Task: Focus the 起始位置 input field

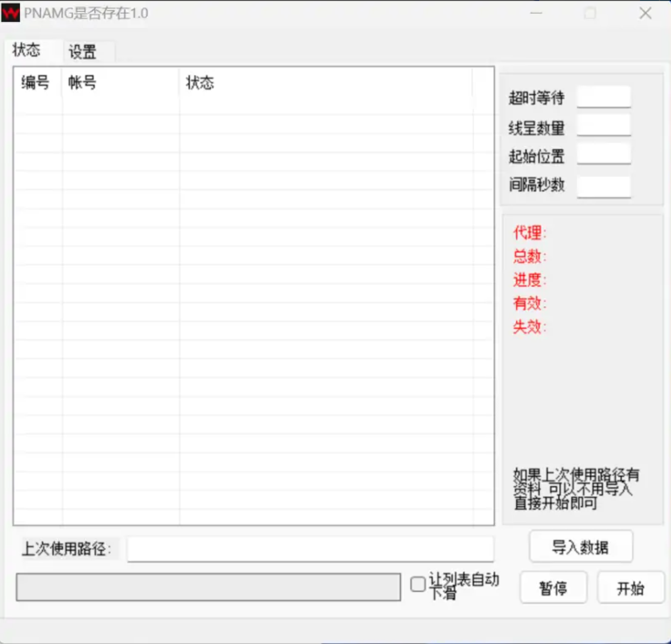Action: pyautogui.click(x=603, y=154)
